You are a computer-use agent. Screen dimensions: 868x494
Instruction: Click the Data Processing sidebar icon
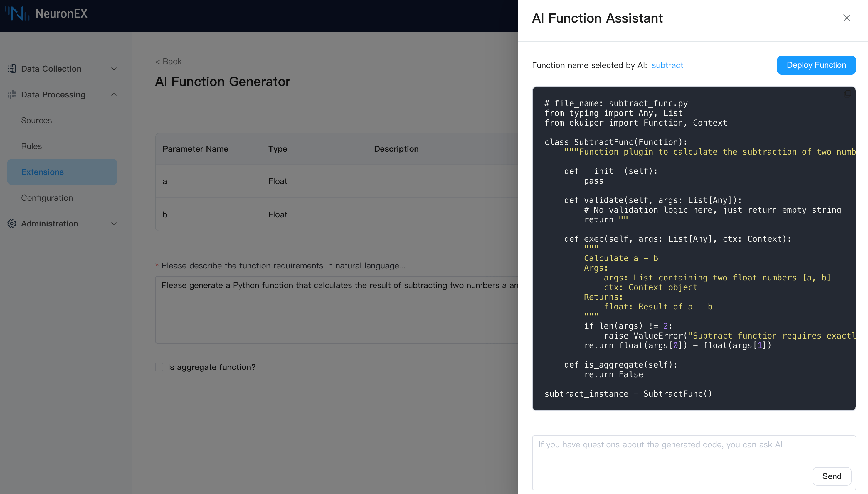11,94
